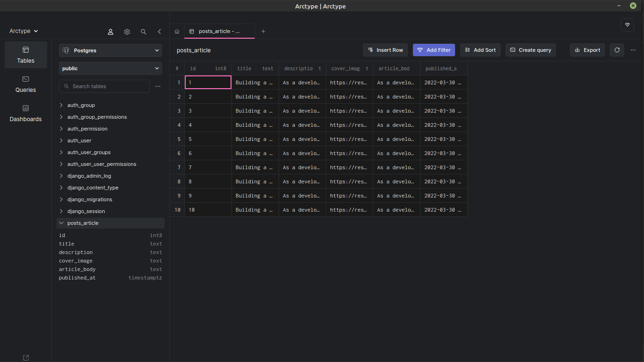The height and width of the screenshot is (362, 644).
Task: Select the cover_image column header
Action: pyautogui.click(x=349, y=68)
